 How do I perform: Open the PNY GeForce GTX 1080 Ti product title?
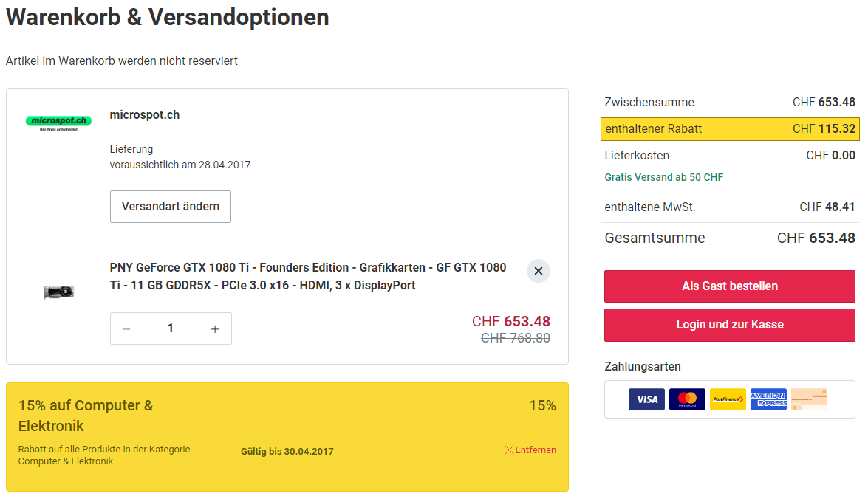point(308,276)
